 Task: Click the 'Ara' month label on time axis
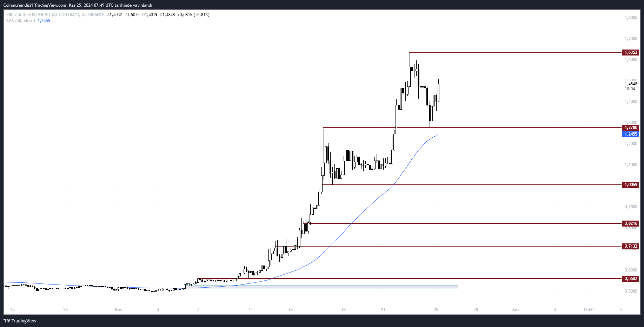[x=515, y=310]
